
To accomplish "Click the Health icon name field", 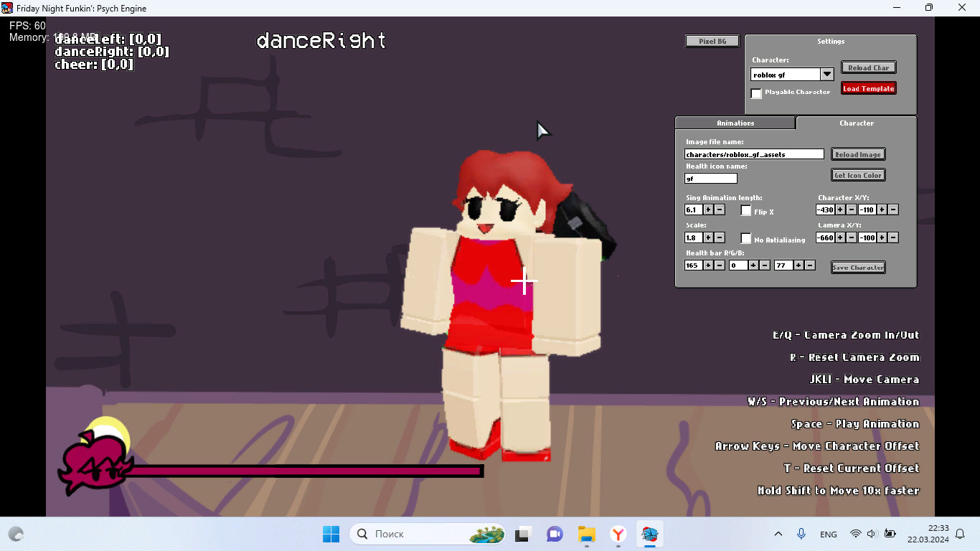I will 711,178.
